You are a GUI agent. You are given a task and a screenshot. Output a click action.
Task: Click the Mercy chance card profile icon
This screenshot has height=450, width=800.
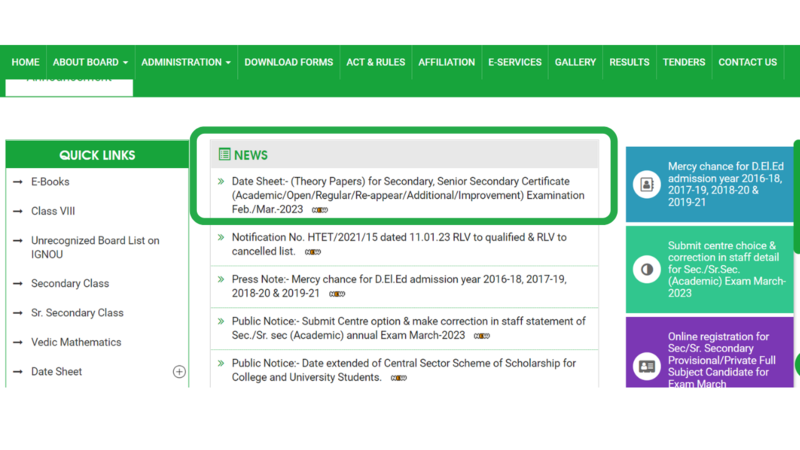point(647,185)
